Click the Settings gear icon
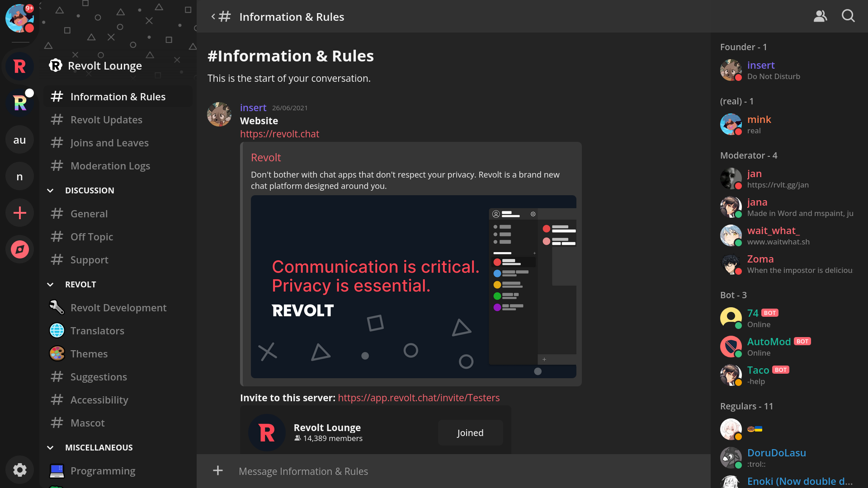Image resolution: width=868 pixels, height=488 pixels. 20,470
